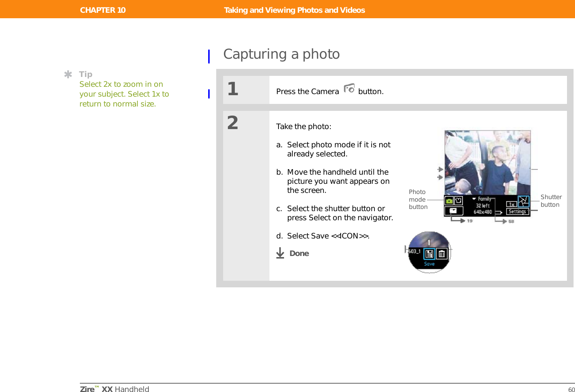This screenshot has width=575, height=392.
Task: Click step d "Select Save" instruction
Action: click(323, 236)
